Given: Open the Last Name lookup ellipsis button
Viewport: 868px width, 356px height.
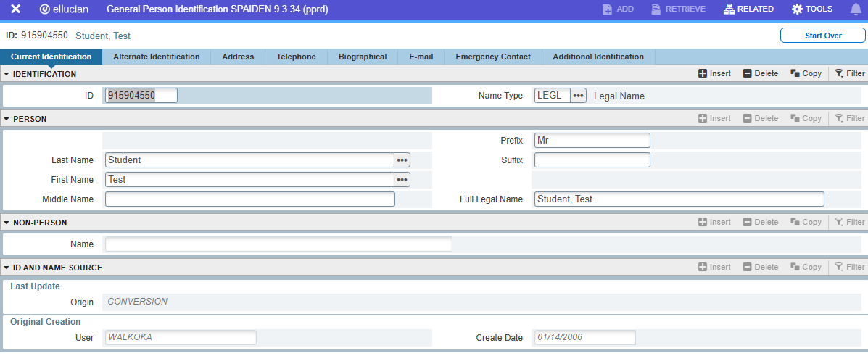Looking at the screenshot, I should [402, 160].
